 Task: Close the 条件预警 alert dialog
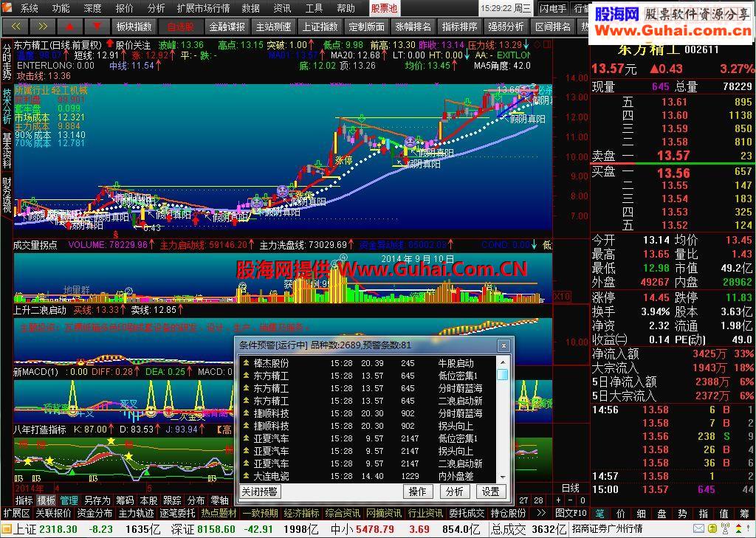click(x=504, y=345)
